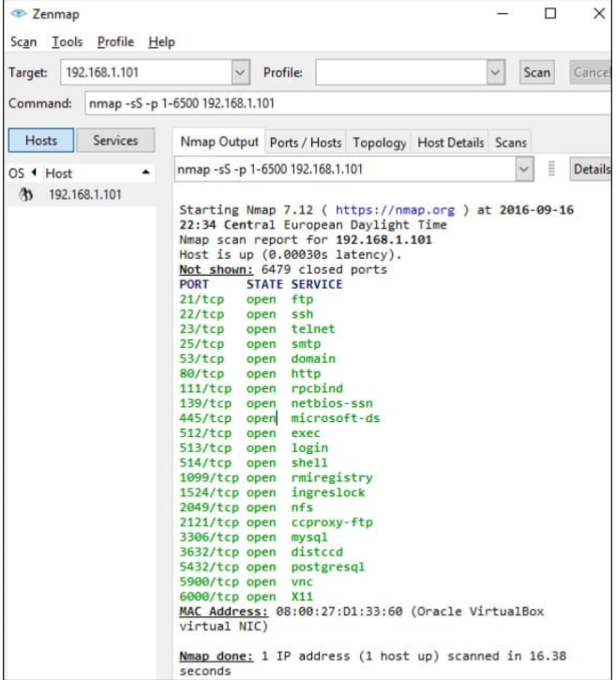The image size is (616, 680).
Task: Switch to the Host Details tab
Action: click(x=450, y=143)
